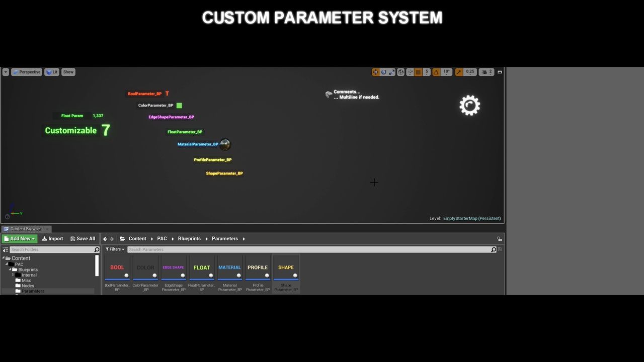Image resolution: width=644 pixels, height=362 pixels.
Task: Select the translate gizmo tool
Action: (375, 72)
